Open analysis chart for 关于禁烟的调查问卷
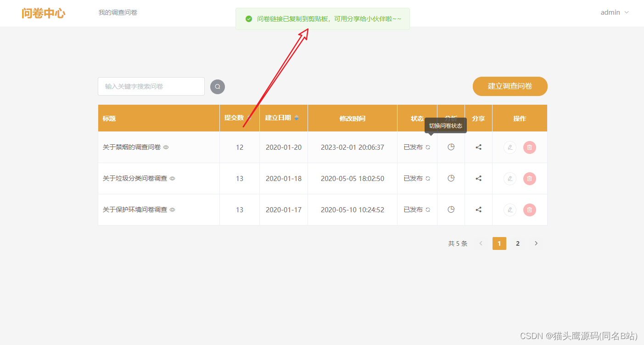644x345 pixels. coord(451,147)
